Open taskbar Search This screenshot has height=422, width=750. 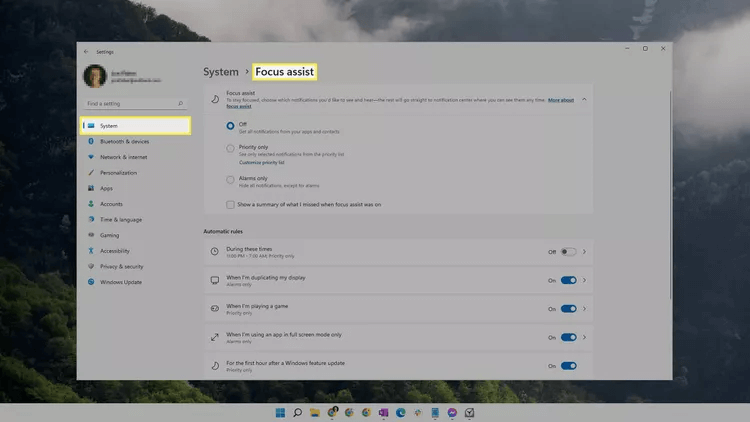298,412
